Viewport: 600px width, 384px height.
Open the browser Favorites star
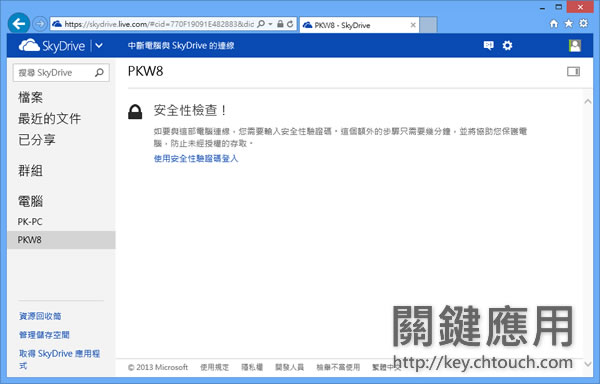click(x=569, y=24)
